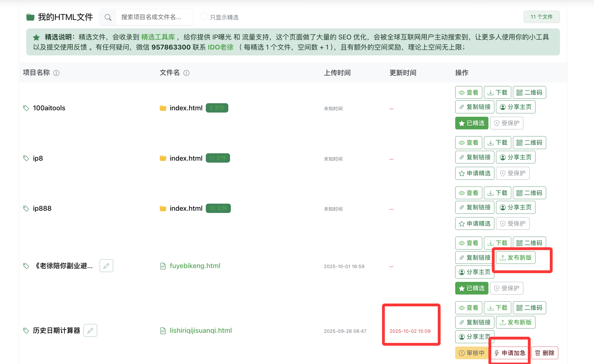This screenshot has width=594, height=364.
Task: Click the 删除 button for 历史日期计算器
Action: click(544, 353)
